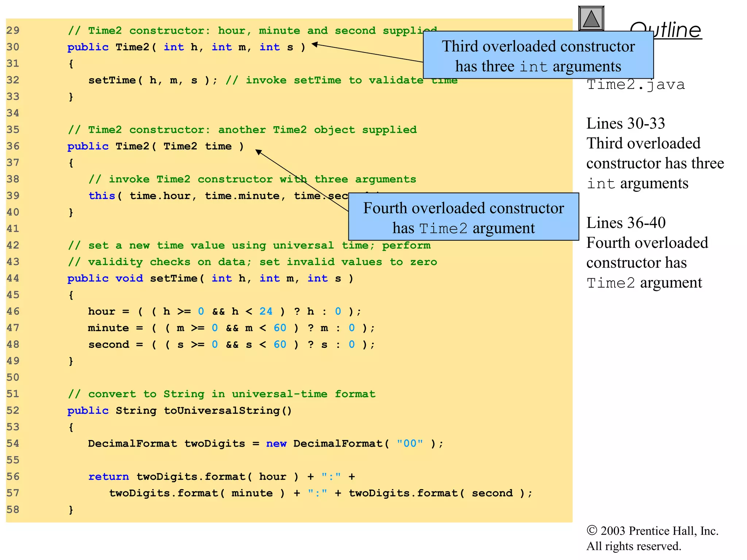Click line 47 'minute =' assignment

[231, 328]
